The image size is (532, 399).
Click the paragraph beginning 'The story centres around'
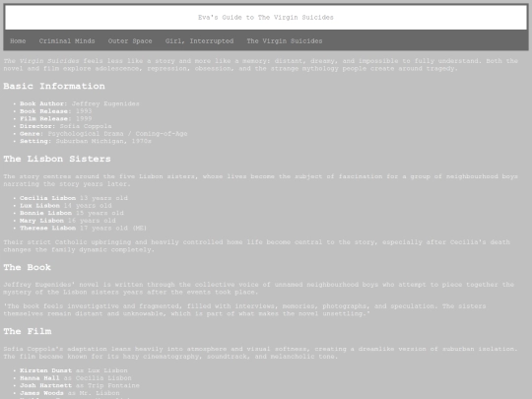pyautogui.click(x=260, y=180)
